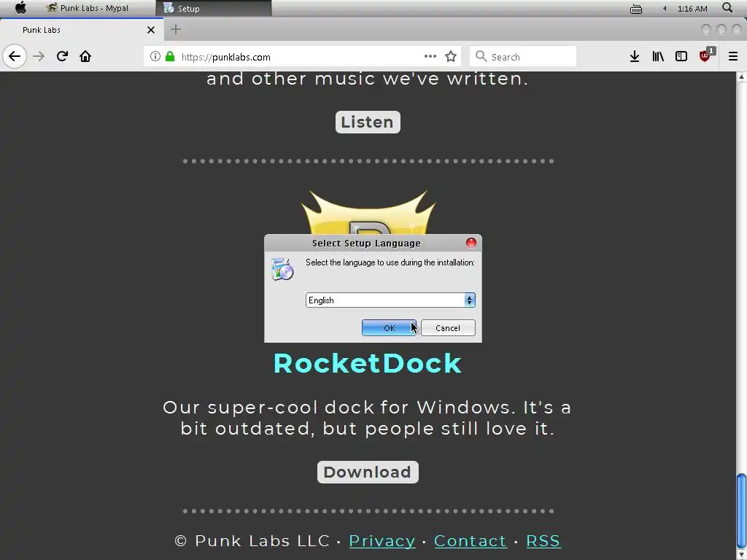
Task: Click the RocketDock logo image
Action: click(368, 212)
